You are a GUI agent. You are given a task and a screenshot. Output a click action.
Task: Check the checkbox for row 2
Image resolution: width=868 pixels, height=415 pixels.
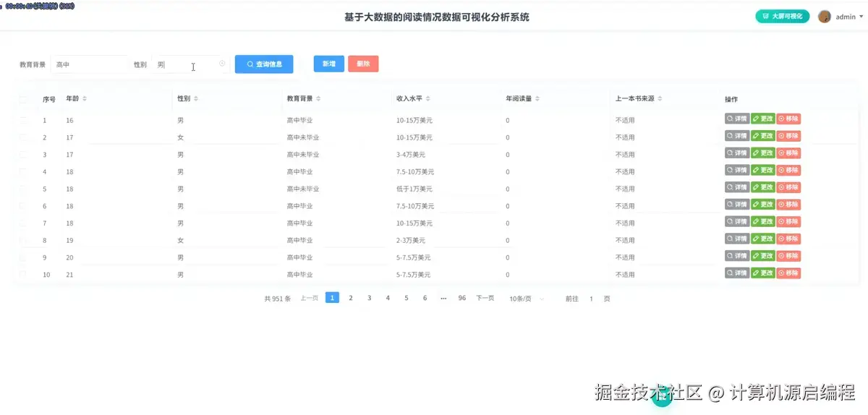click(x=23, y=137)
